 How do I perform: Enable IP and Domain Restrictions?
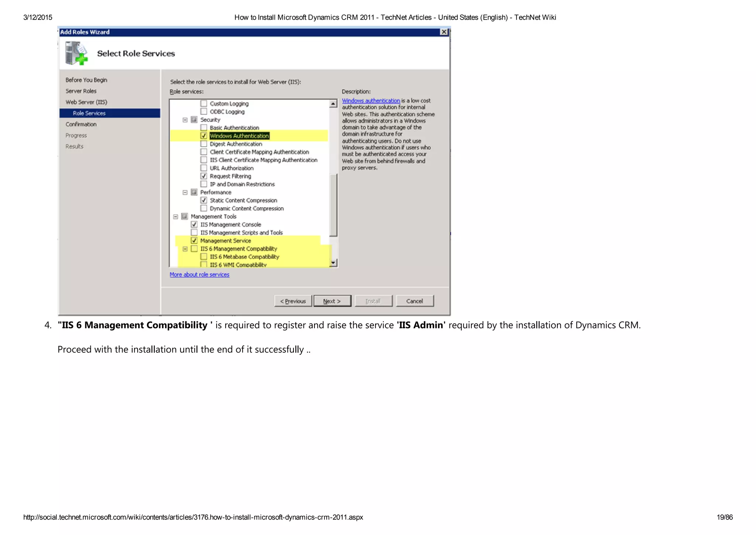pyautogui.click(x=204, y=184)
